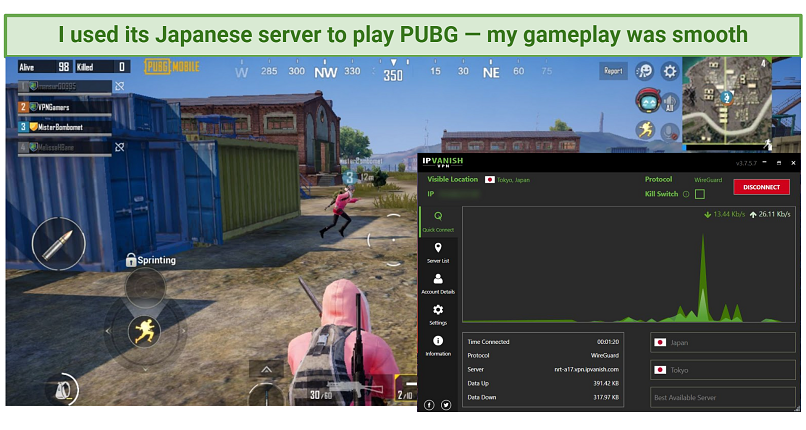Click the PUBG MOBILE logo

[172, 67]
